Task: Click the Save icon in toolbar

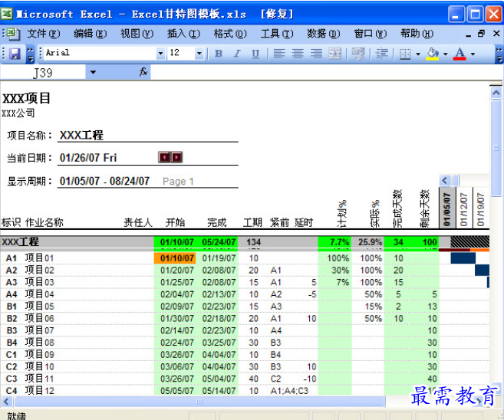Action: click(x=15, y=54)
